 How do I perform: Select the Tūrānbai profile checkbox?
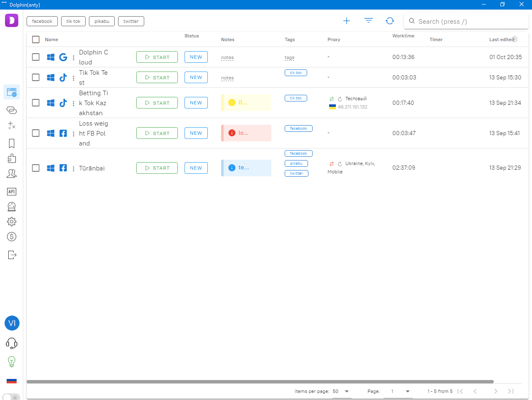pos(36,168)
